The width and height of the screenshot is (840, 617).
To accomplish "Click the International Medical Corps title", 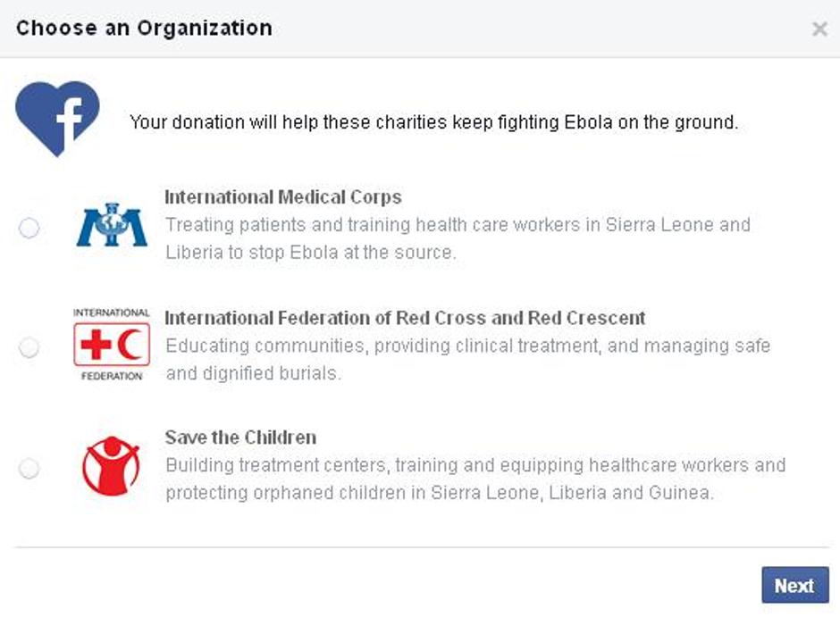I will pyautogui.click(x=283, y=197).
